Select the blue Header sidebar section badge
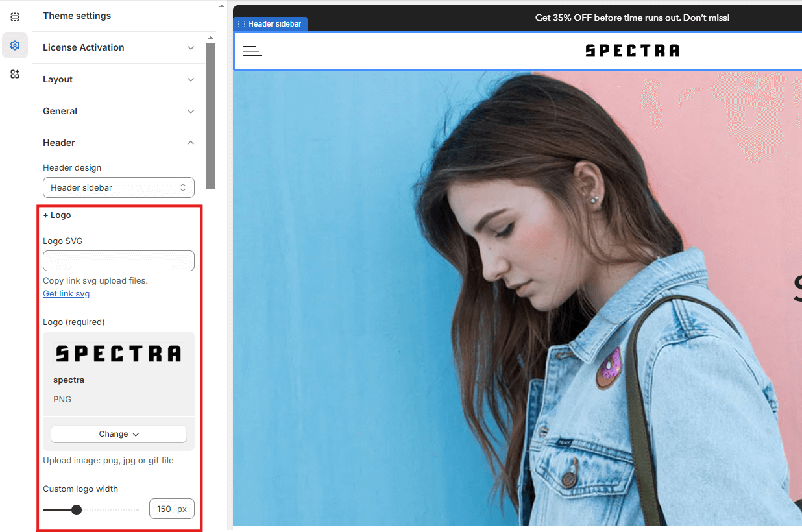Screen dimensions: 802x532 (x=269, y=24)
